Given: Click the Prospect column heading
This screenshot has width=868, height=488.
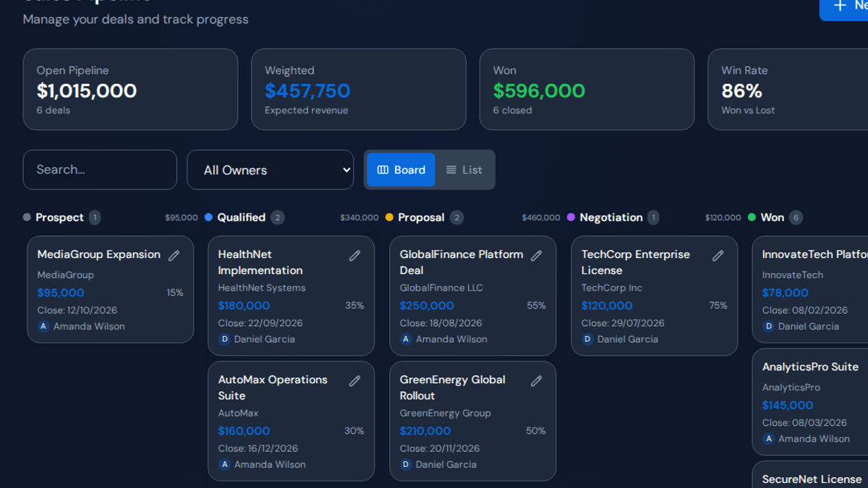Looking at the screenshot, I should click(59, 217).
